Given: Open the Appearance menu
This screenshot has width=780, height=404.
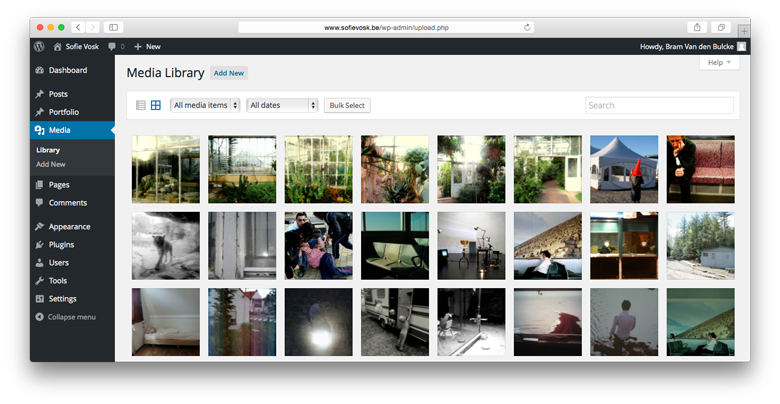Looking at the screenshot, I should tap(72, 226).
